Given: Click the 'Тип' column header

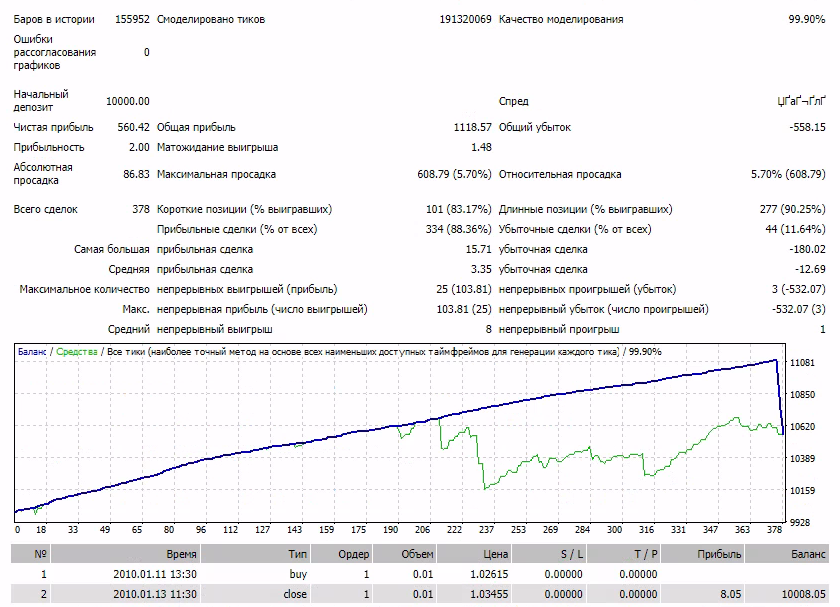Looking at the screenshot, I should 255,554.
